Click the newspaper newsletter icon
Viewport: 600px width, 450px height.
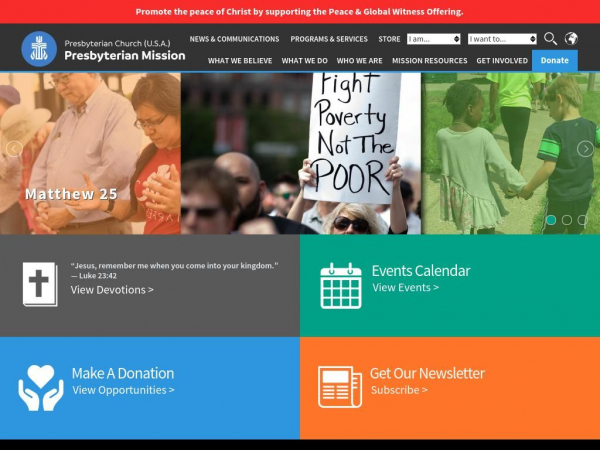tap(340, 387)
